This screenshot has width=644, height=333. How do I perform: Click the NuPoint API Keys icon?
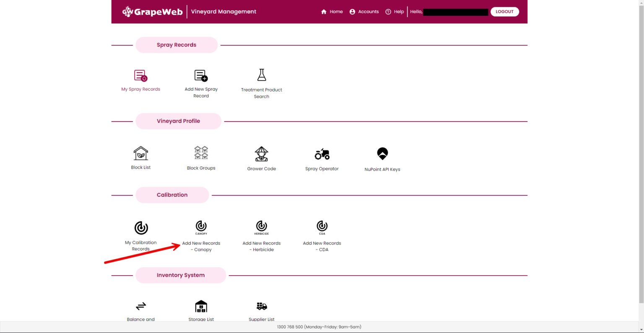point(382,153)
